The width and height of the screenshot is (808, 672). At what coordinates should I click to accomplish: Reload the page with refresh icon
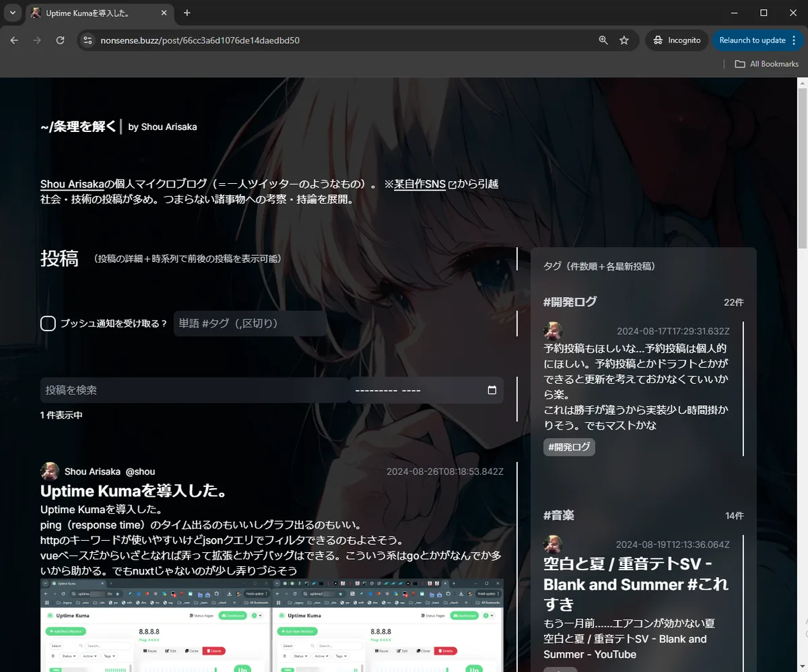tap(60, 40)
